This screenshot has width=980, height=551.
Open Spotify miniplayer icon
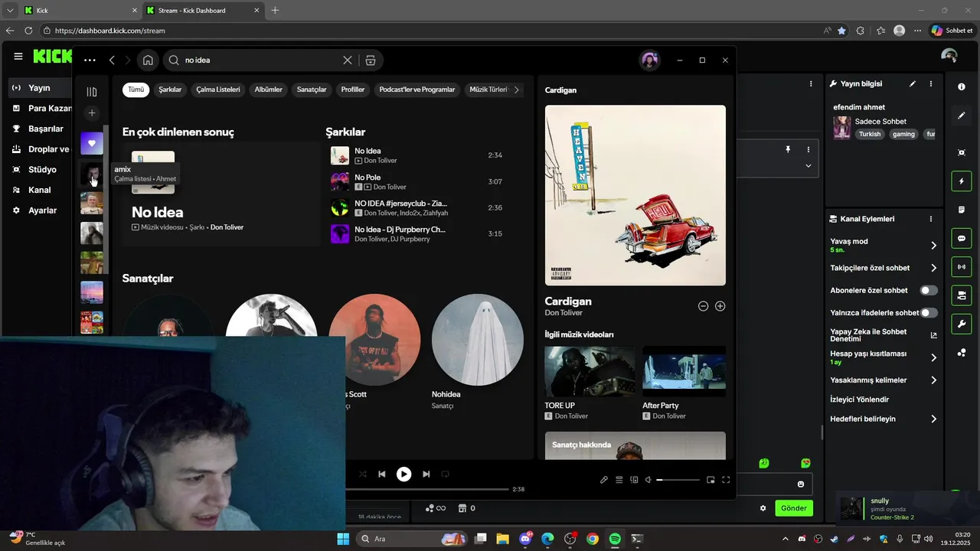tap(710, 480)
